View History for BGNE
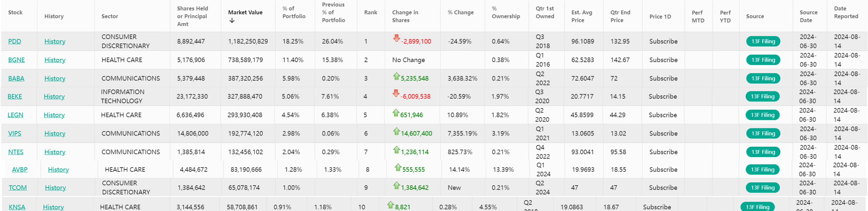 click(55, 60)
